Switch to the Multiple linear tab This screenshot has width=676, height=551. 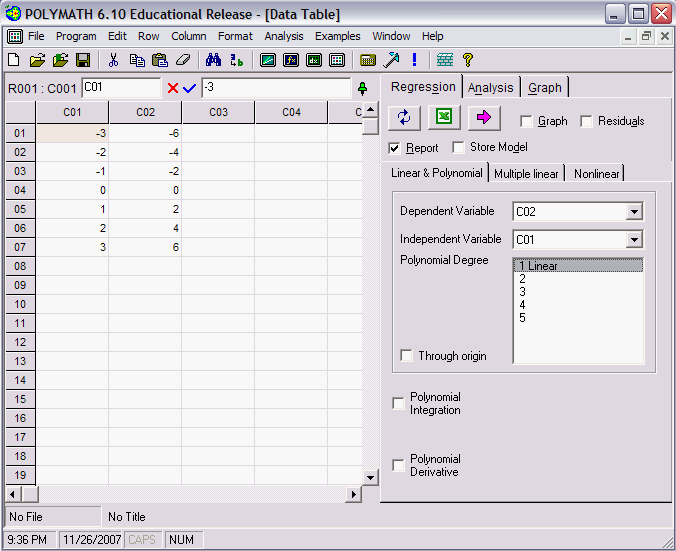tap(527, 173)
